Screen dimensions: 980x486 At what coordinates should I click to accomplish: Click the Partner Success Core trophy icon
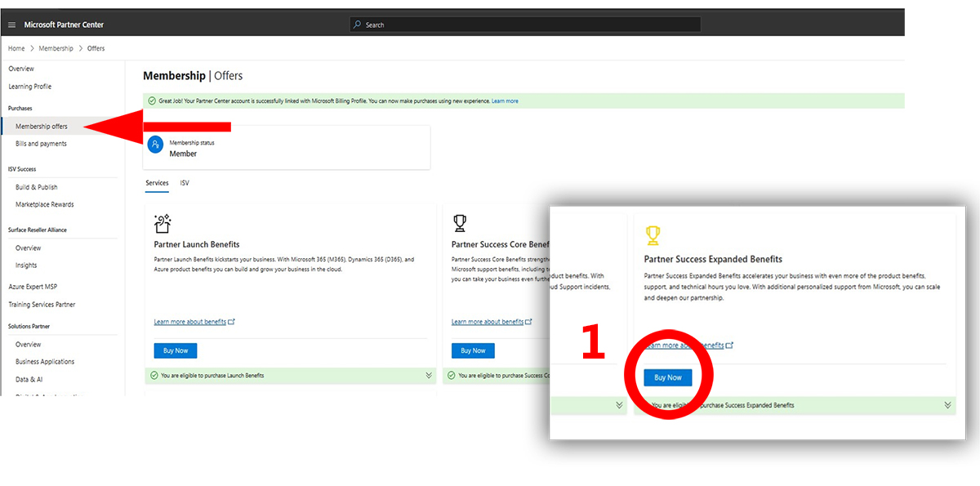(x=460, y=223)
